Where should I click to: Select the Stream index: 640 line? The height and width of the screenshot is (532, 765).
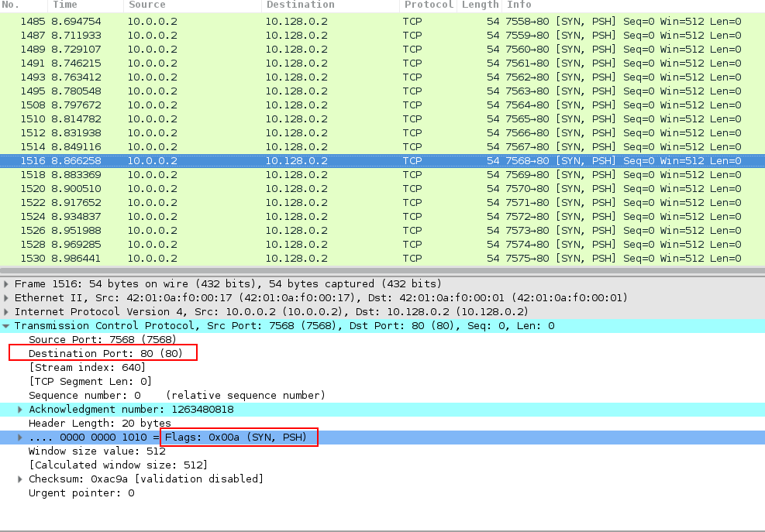point(383,368)
